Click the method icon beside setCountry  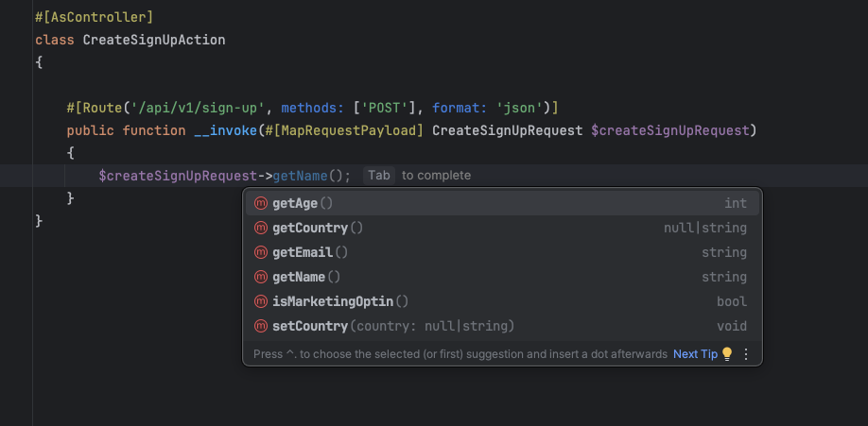261,326
